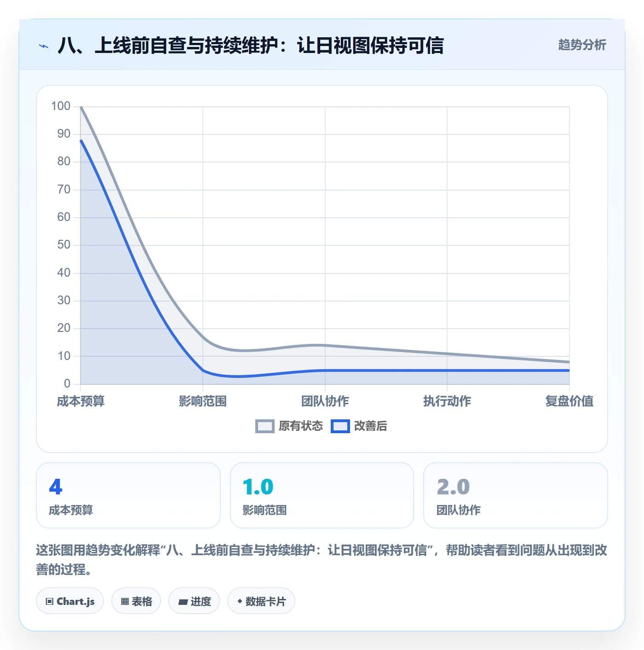Click the lightning icon beside the heading
Screen dimensions: 644x650
point(44,46)
